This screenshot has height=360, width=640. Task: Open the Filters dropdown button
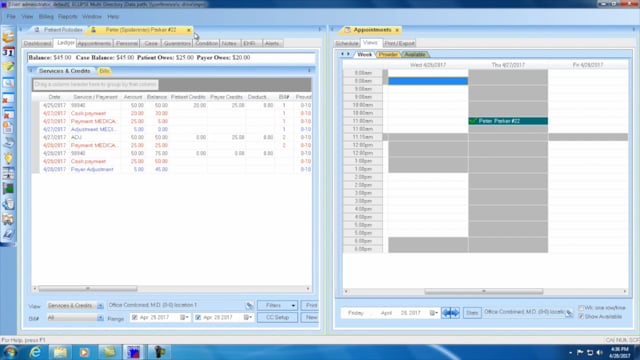coord(277,305)
